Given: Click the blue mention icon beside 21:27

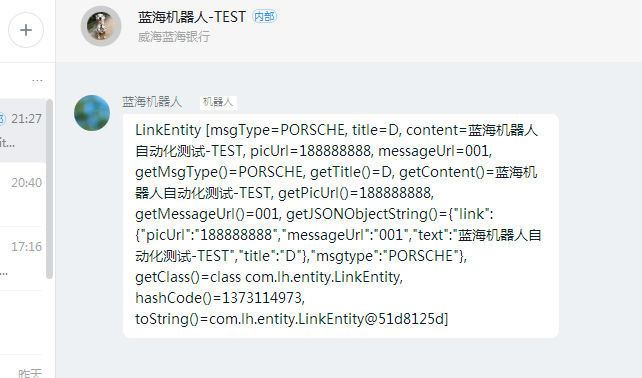Looking at the screenshot, I should coord(2,119).
